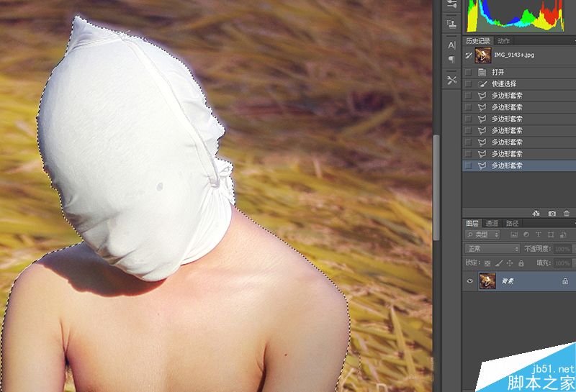
Task: Filter layers by shape layers icon
Action: point(551,234)
